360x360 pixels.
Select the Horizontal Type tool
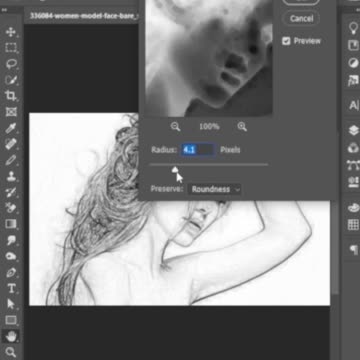tap(11, 288)
